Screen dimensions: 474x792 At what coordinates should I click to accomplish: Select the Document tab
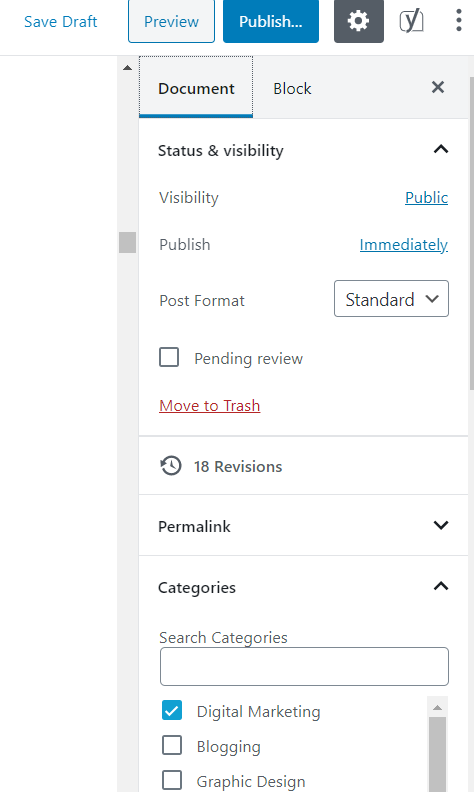point(196,88)
